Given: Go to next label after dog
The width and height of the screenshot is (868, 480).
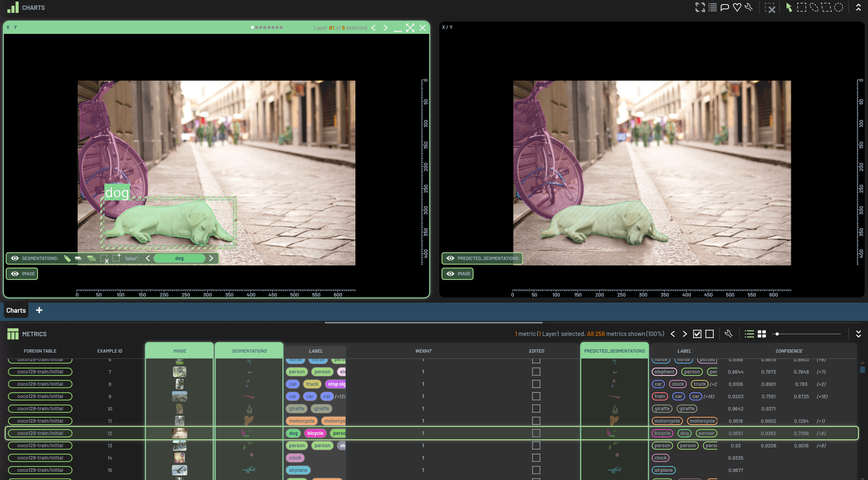Looking at the screenshot, I should click(211, 258).
